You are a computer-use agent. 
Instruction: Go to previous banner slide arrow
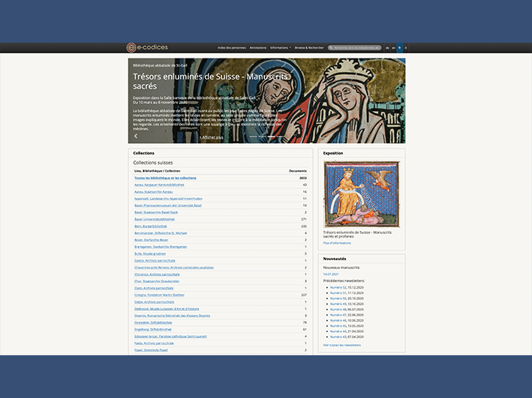tap(136, 136)
